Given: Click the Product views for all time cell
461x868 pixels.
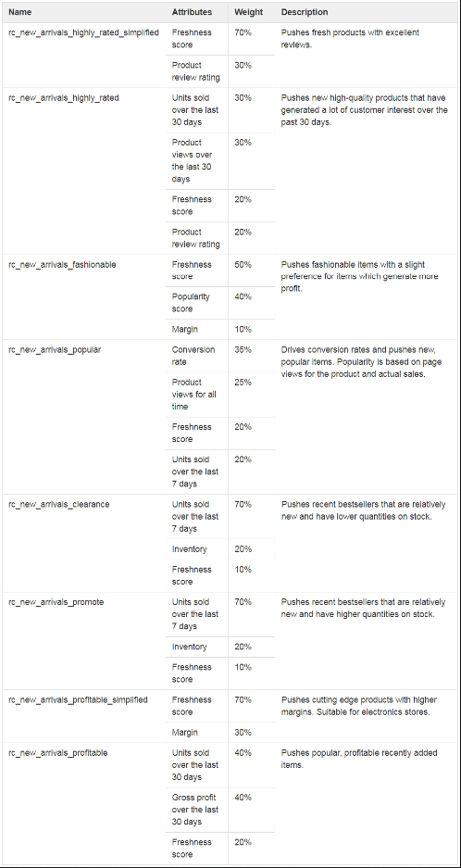Looking at the screenshot, I should 196,395.
